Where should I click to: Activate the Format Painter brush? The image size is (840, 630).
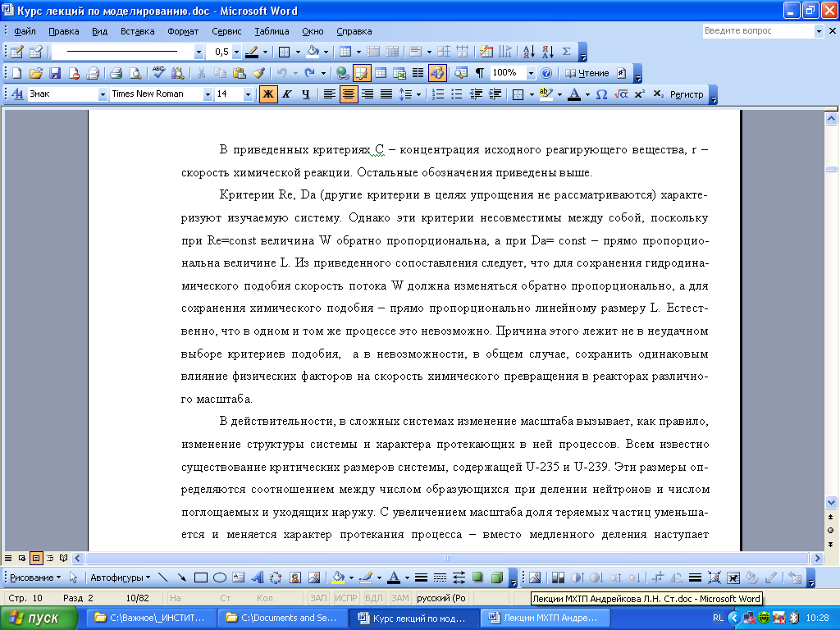258,73
